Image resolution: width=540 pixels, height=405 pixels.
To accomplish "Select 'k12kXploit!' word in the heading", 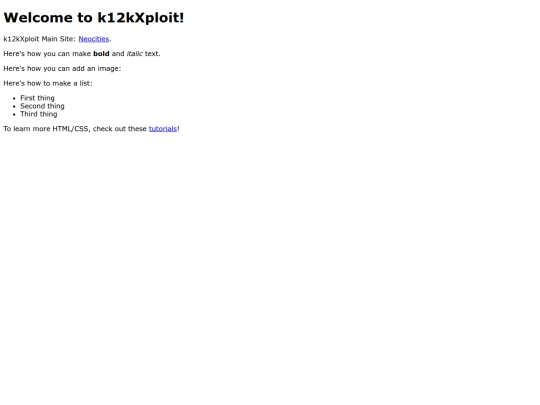I will point(141,18).
